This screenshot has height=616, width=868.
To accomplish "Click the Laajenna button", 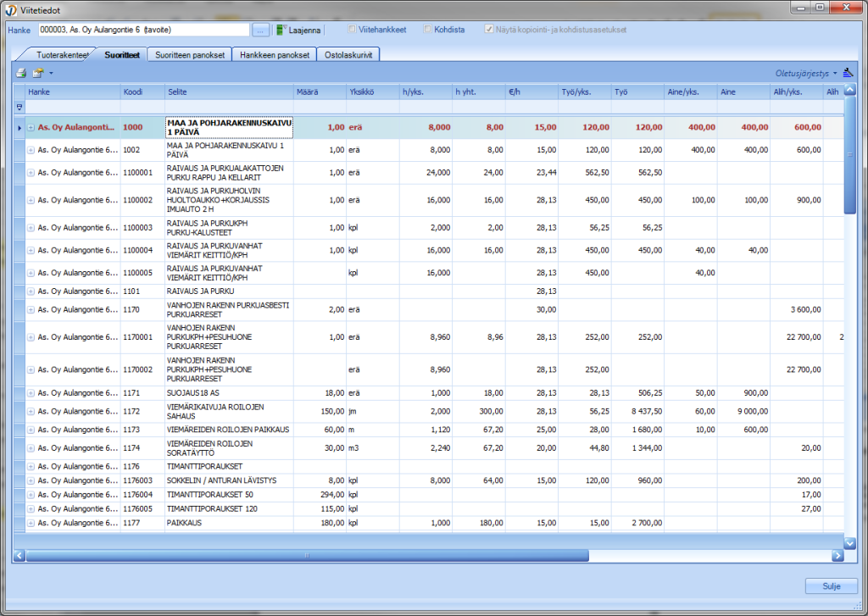I will (x=299, y=30).
